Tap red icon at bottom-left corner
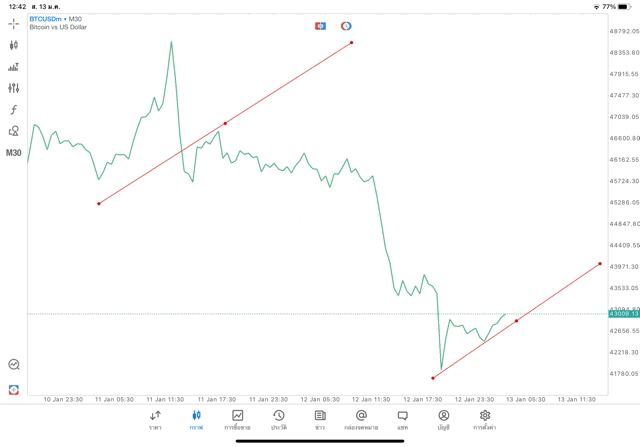Image resolution: width=640 pixels, height=447 pixels. coord(14,389)
